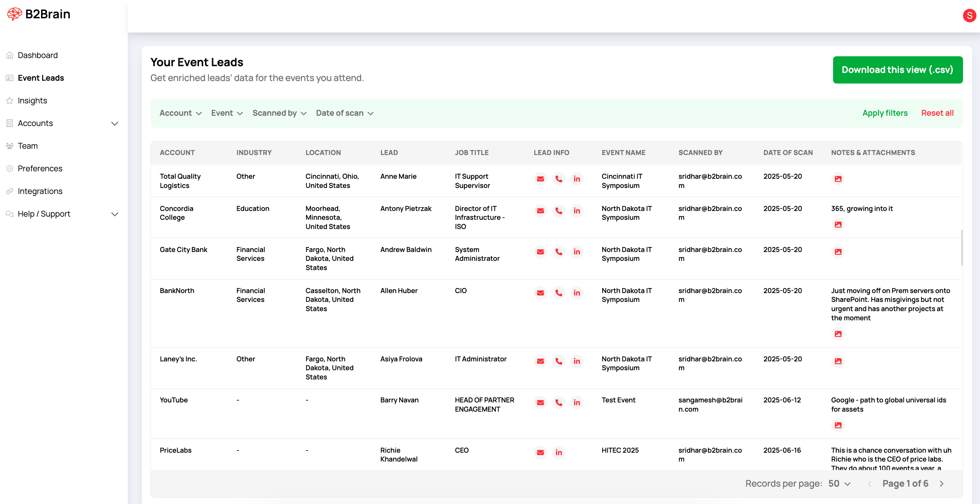
Task: Click phone icon for Antony Pietrzak
Action: 558,211
